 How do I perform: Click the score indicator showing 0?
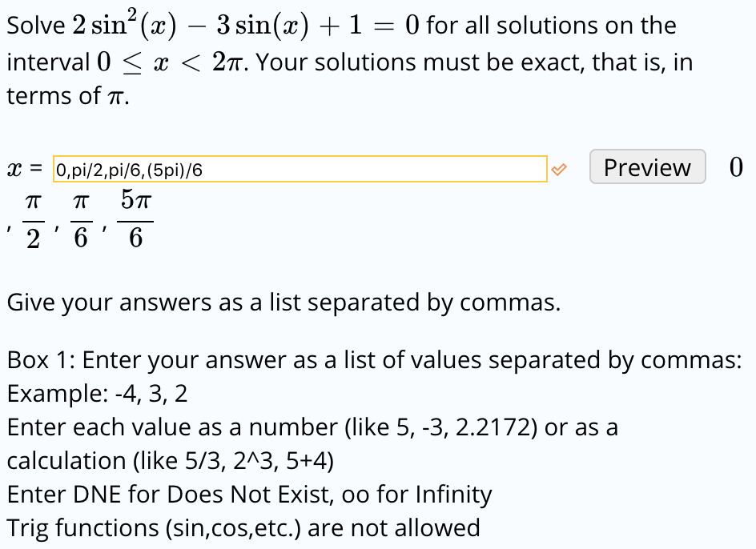click(737, 167)
